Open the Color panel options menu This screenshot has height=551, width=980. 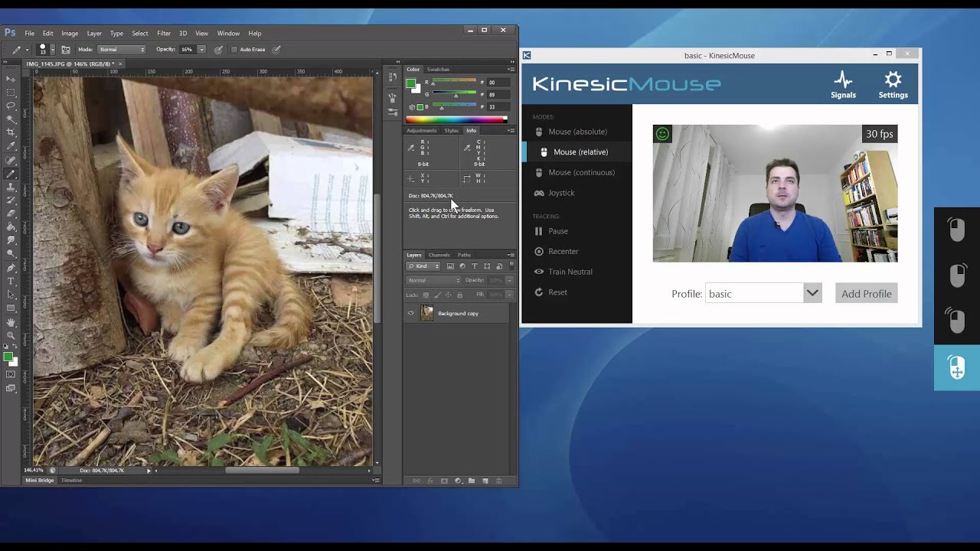point(511,70)
